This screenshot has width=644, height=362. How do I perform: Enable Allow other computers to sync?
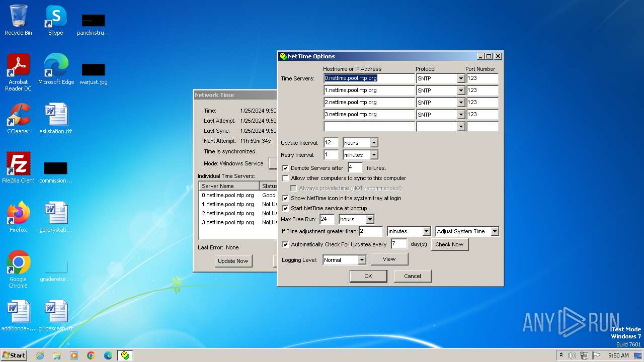pyautogui.click(x=286, y=178)
